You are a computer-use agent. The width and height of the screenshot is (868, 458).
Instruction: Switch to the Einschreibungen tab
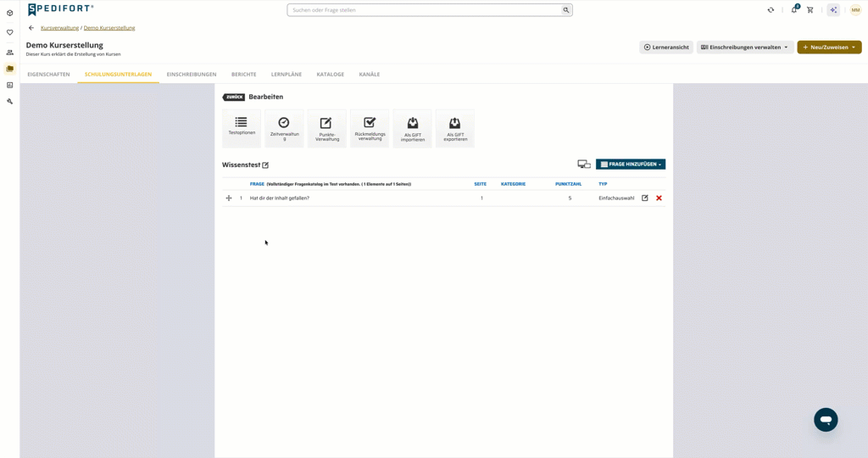click(192, 74)
